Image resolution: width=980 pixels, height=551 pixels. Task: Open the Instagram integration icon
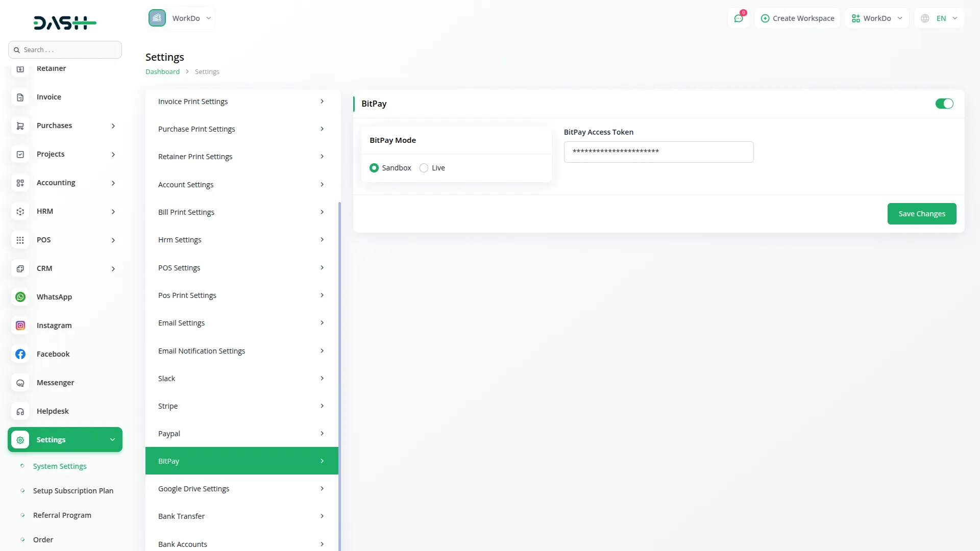pos(20,325)
